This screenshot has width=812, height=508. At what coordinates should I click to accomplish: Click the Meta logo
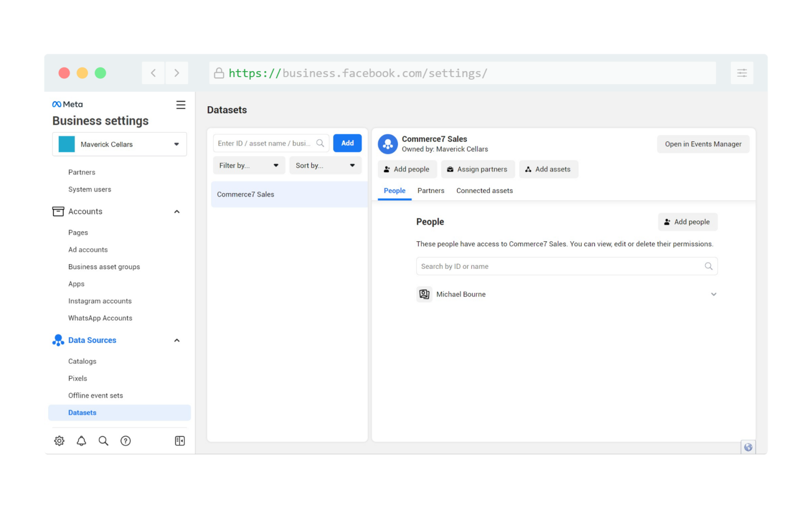point(67,104)
